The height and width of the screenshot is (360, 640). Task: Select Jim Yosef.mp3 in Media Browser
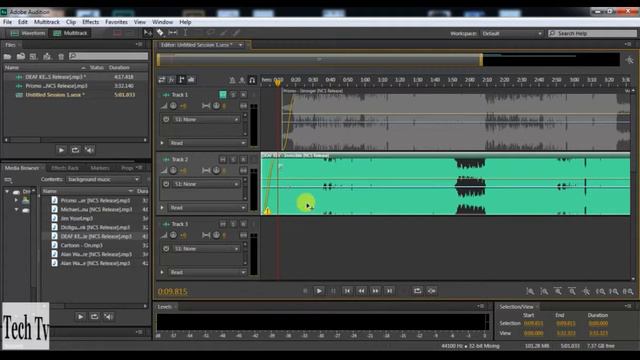pos(76,218)
